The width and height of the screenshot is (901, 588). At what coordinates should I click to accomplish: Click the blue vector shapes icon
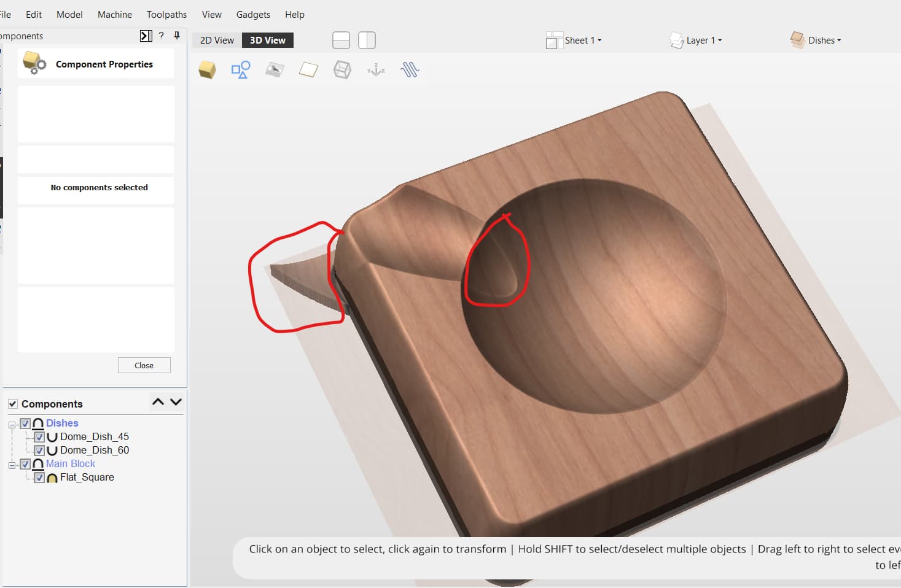(x=240, y=69)
